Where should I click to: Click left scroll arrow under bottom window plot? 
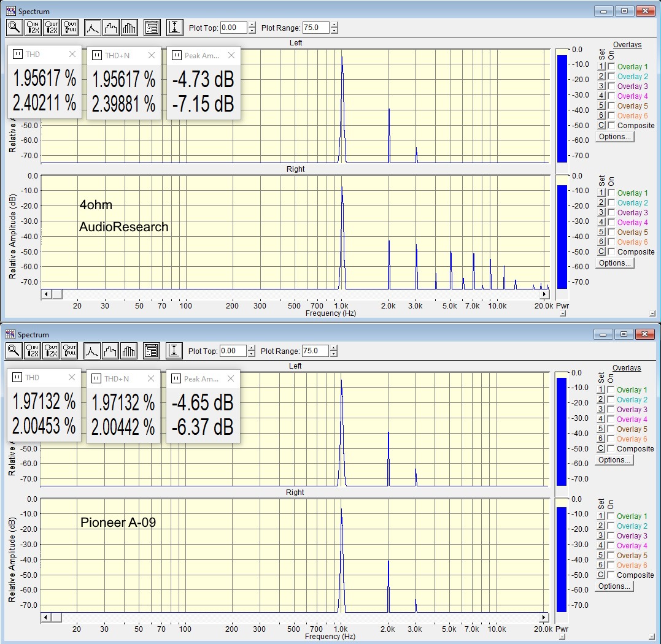tap(45, 618)
